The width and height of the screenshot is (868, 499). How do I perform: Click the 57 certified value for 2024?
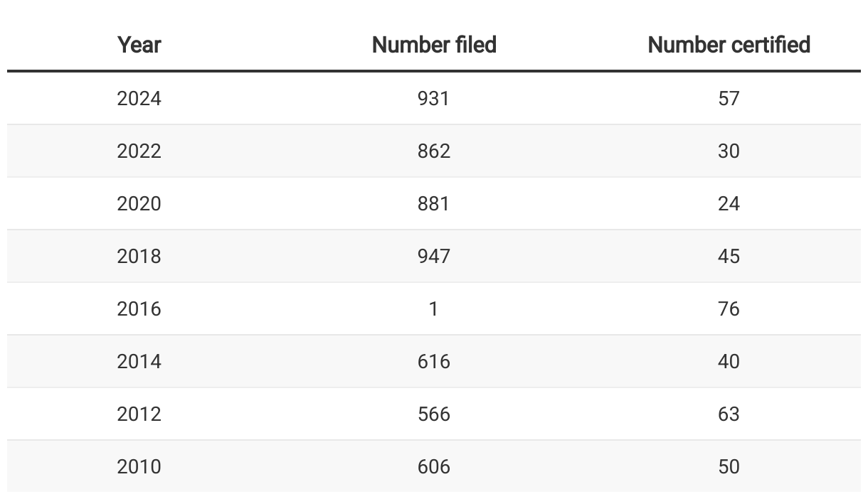pyautogui.click(x=729, y=98)
